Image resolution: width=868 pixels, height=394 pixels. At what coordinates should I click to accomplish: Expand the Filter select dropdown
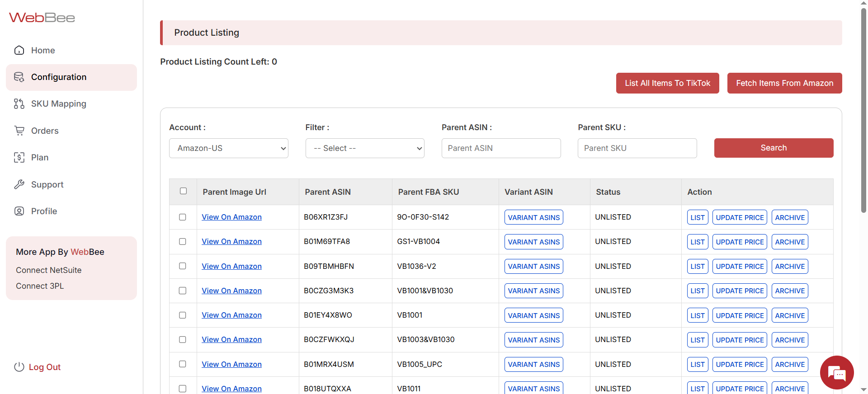(364, 148)
